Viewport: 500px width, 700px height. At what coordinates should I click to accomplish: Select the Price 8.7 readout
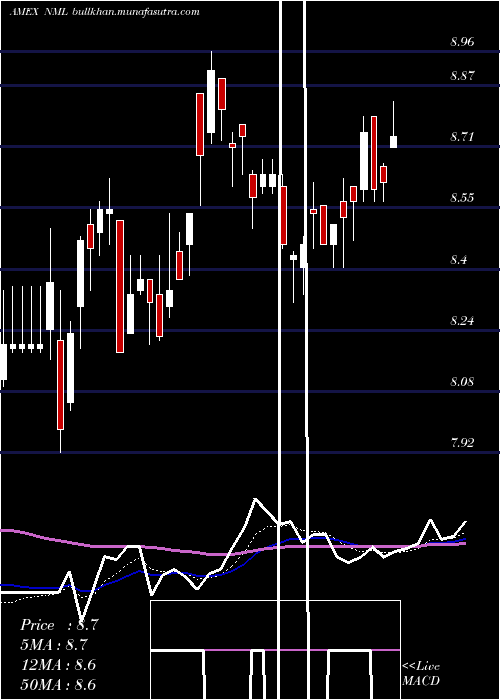[x=59, y=625]
